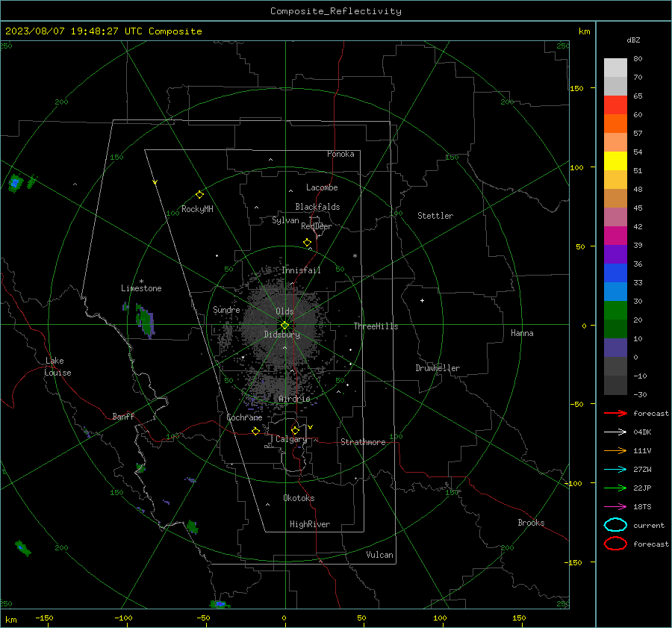The height and width of the screenshot is (628, 672).
Task: Click the Sylvan label
Action: 285,220
